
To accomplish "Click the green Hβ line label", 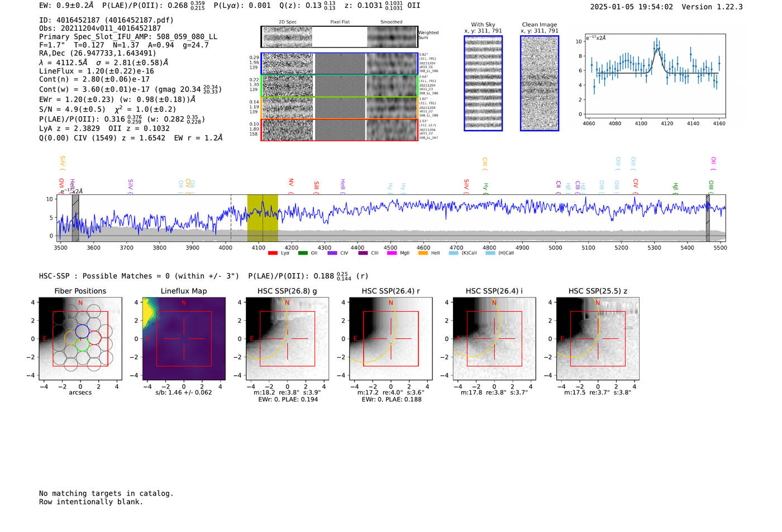I will pos(675,188).
